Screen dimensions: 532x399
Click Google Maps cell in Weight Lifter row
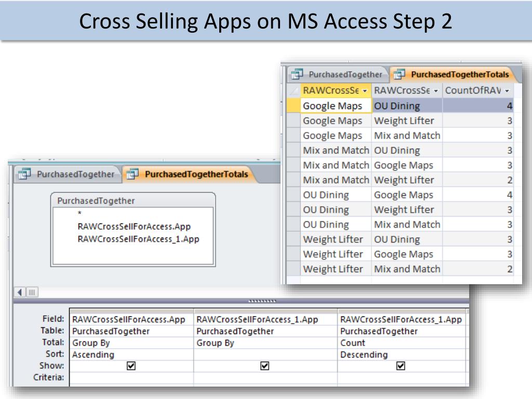(x=407, y=254)
